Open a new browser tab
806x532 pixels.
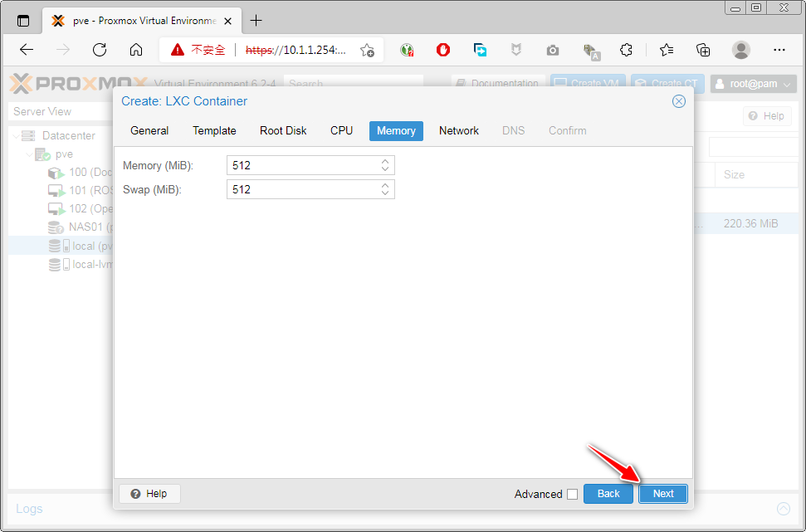coord(256,21)
